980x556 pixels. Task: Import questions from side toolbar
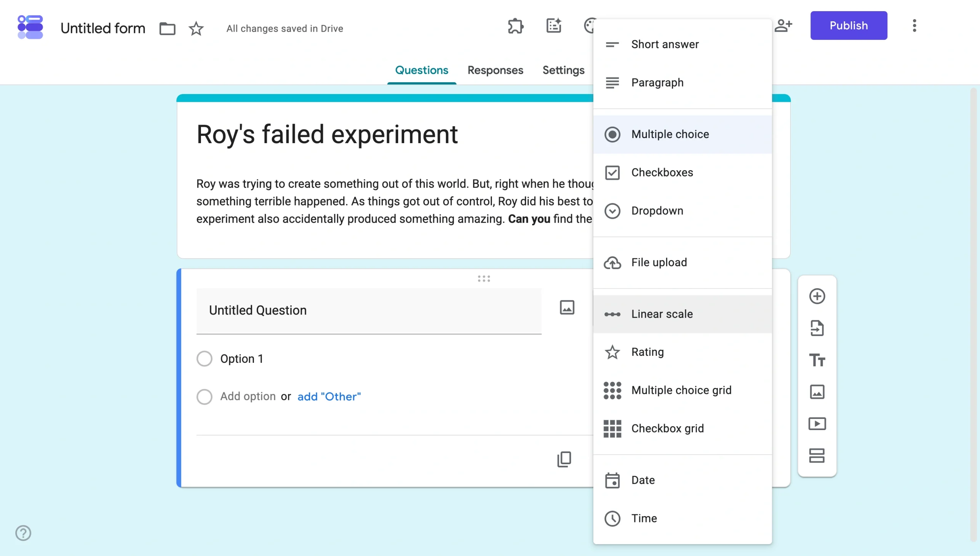point(817,328)
